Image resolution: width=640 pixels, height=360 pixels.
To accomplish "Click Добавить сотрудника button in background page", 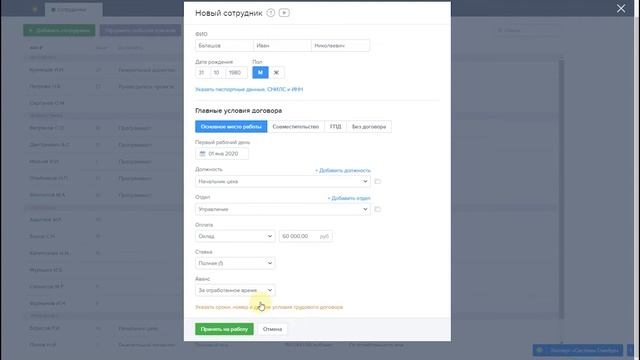I will coord(59,30).
